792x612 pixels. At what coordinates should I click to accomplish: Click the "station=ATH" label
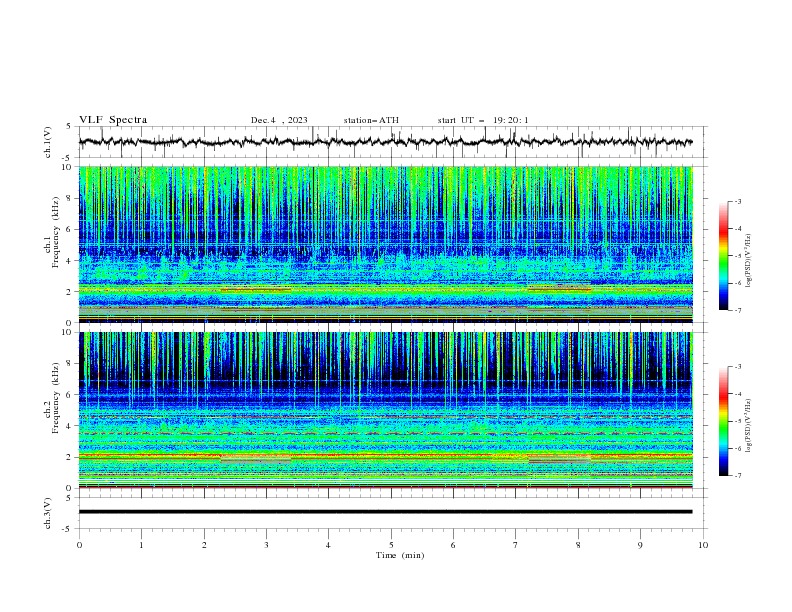(x=371, y=120)
